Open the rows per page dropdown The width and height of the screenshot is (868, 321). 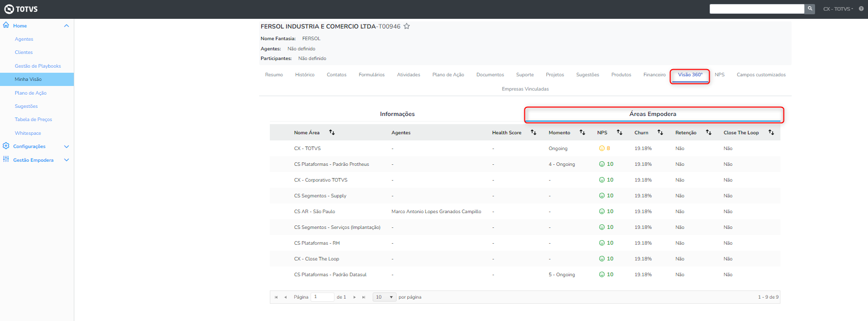[x=385, y=297]
